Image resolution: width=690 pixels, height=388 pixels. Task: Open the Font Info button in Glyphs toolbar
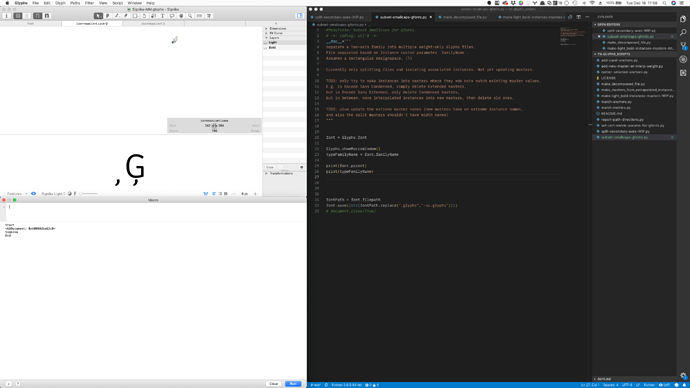(6, 16)
